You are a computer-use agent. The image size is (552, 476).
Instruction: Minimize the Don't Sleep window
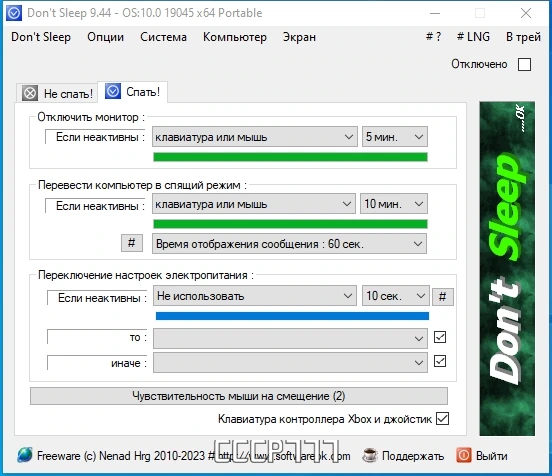coord(435,13)
